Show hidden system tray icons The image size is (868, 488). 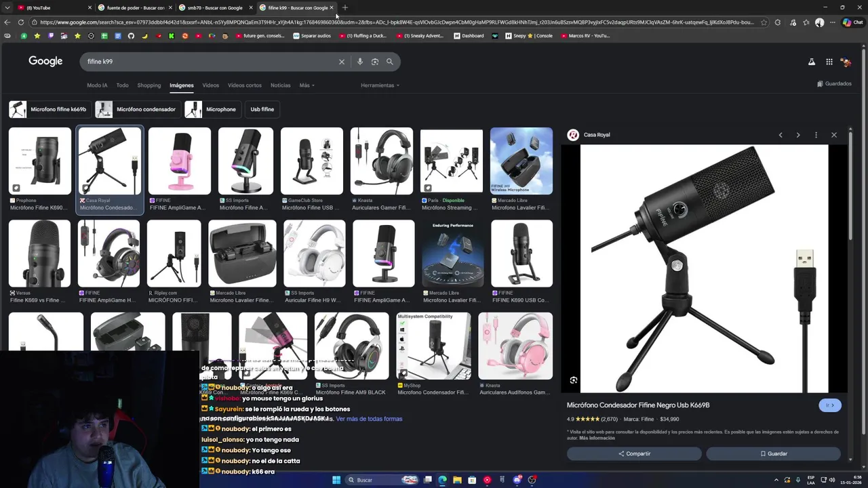click(776, 480)
